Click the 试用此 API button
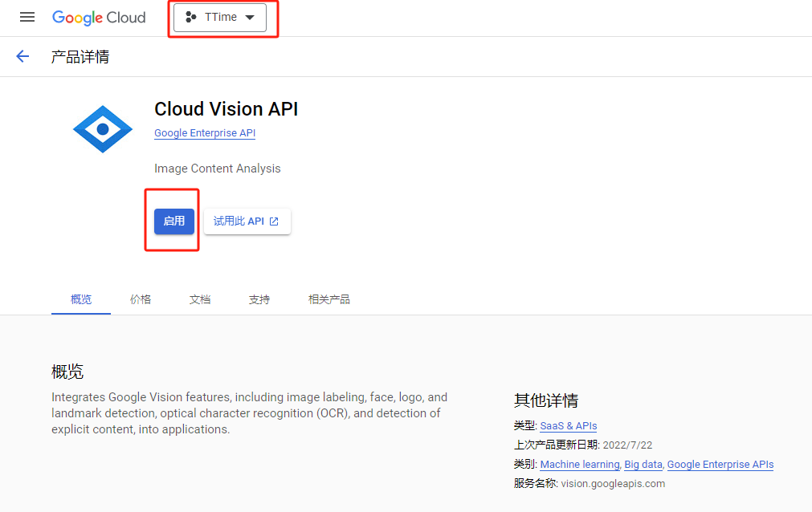Viewport: 812px width, 512px height. (247, 221)
